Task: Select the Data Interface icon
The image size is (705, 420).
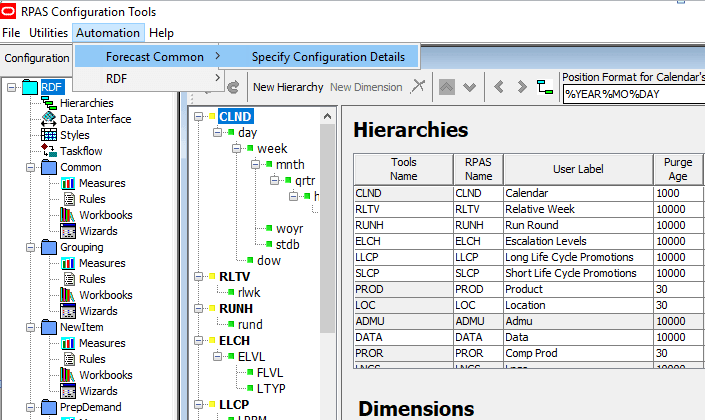Action: (x=49, y=119)
